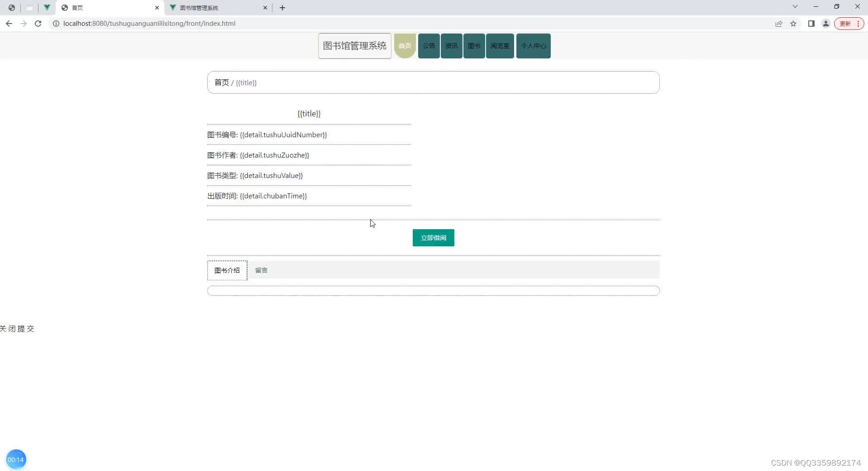The width and height of the screenshot is (868, 471).
Task: Select the first pinned globe tab
Action: point(12,8)
